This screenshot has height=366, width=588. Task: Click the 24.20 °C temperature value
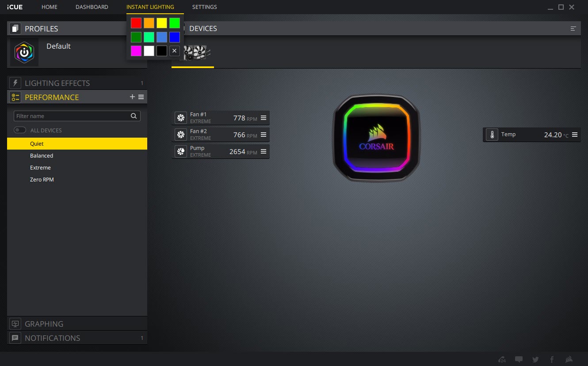point(556,135)
